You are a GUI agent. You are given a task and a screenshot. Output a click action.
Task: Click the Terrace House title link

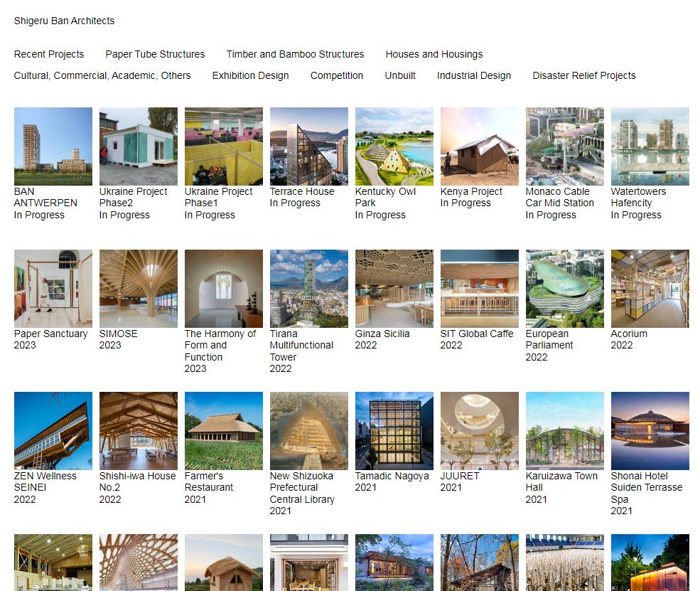point(302,191)
